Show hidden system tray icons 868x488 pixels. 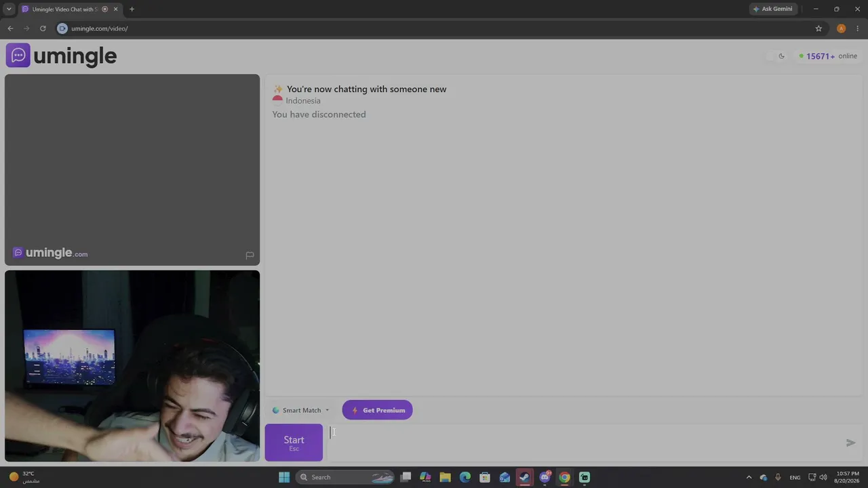point(749,477)
